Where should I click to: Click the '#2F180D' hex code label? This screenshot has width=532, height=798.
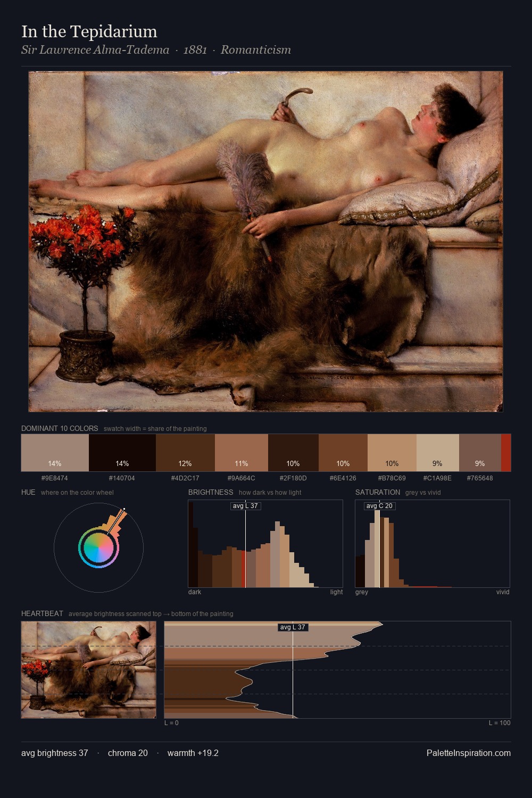click(x=293, y=478)
